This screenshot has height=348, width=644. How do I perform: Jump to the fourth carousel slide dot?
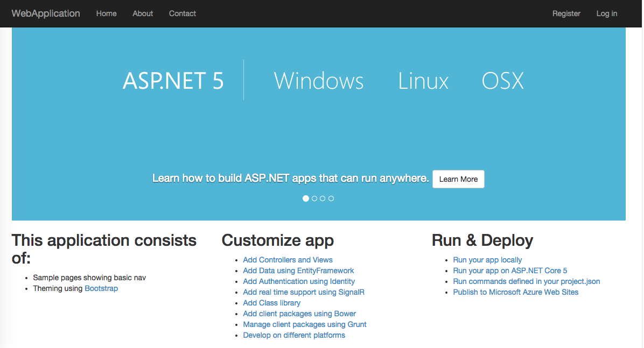331,198
